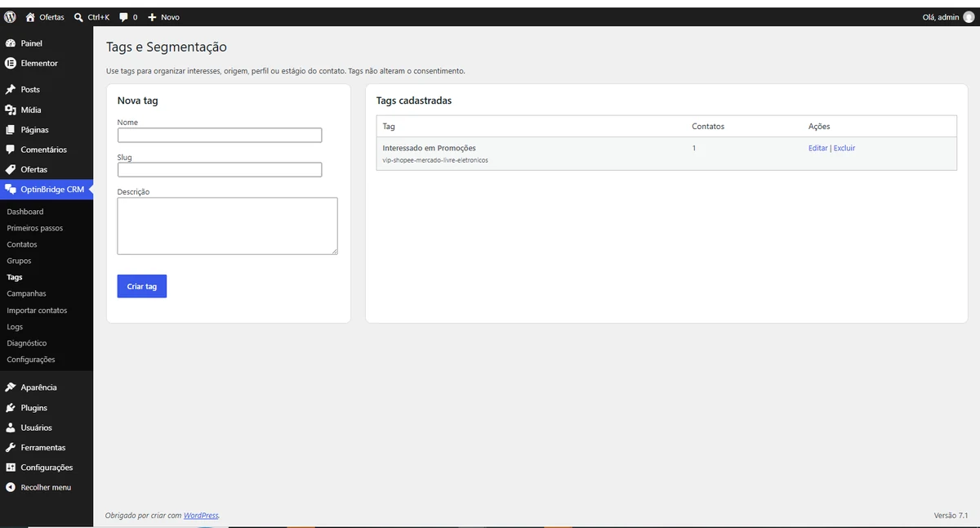Open Importar contatos submenu
The height and width of the screenshot is (528, 980).
37,311
